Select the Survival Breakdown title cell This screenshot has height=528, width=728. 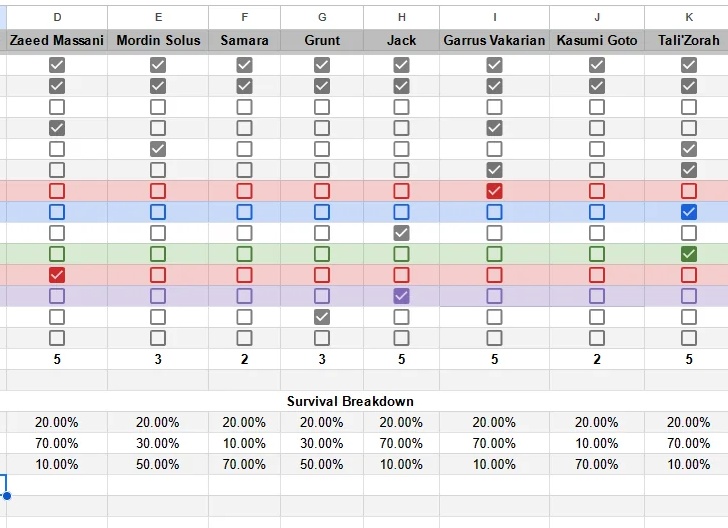tap(350, 401)
